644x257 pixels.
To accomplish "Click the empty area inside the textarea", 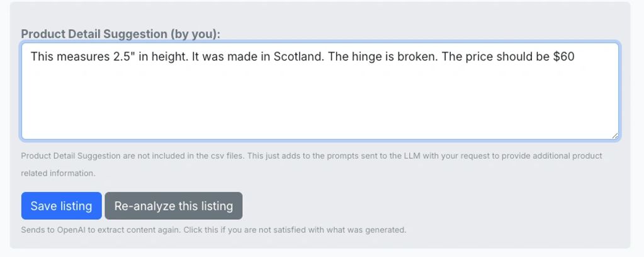I will 320,101.
